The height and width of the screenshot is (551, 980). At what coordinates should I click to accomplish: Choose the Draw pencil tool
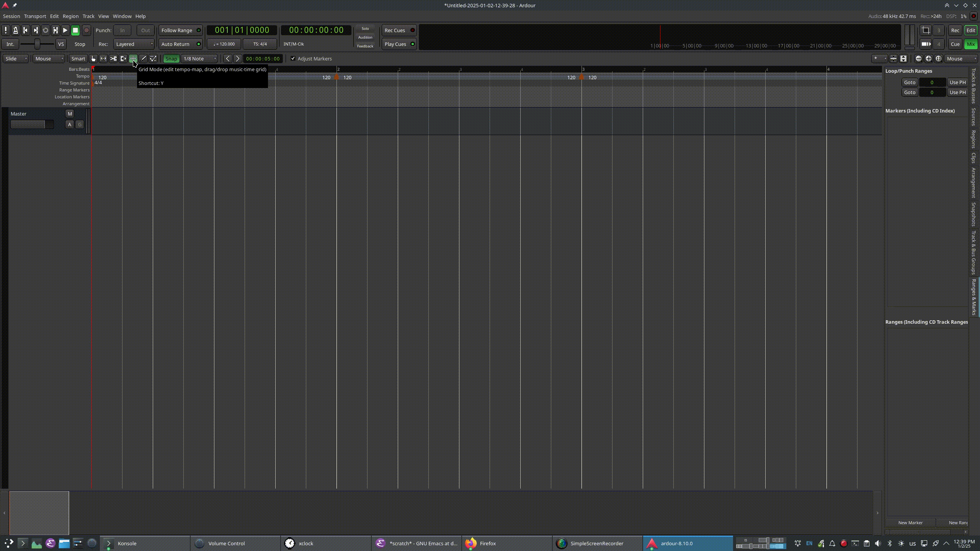pyautogui.click(x=143, y=59)
